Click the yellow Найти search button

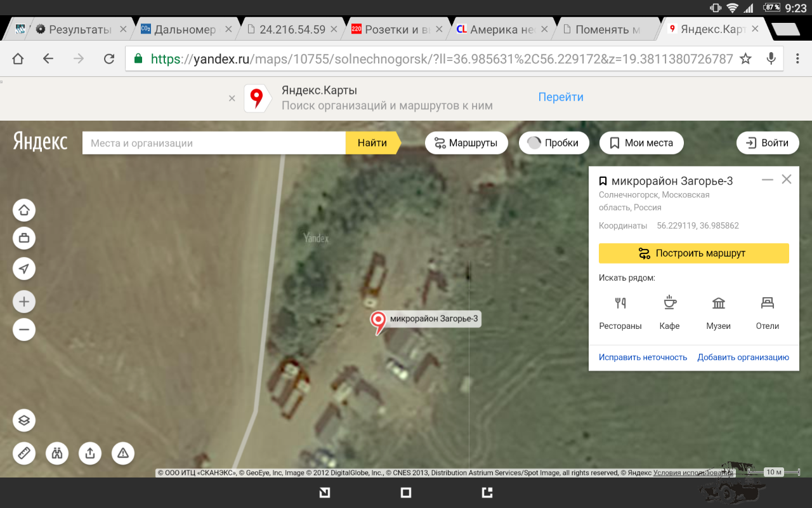373,143
